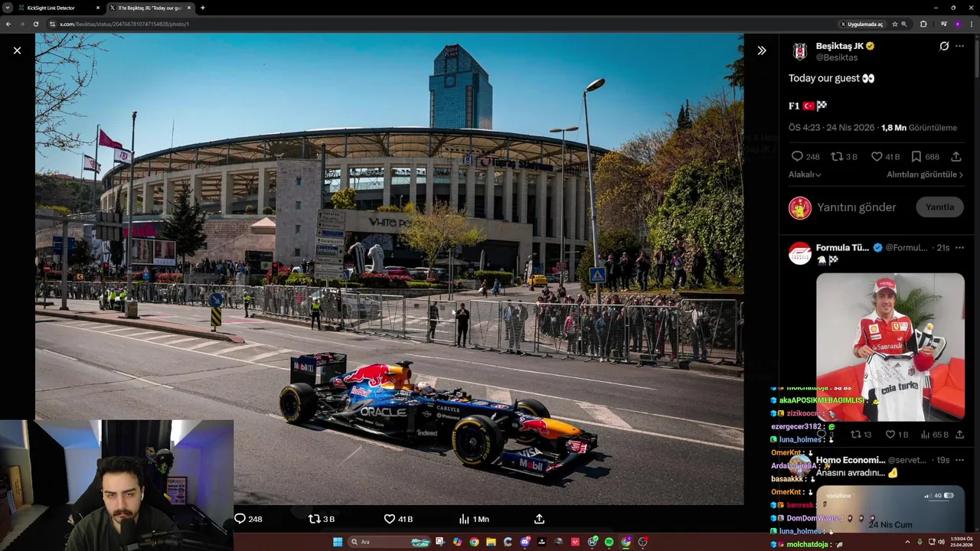Image resolution: width=980 pixels, height=551 pixels.
Task: Click the taskbar Ara search box
Action: pos(390,542)
